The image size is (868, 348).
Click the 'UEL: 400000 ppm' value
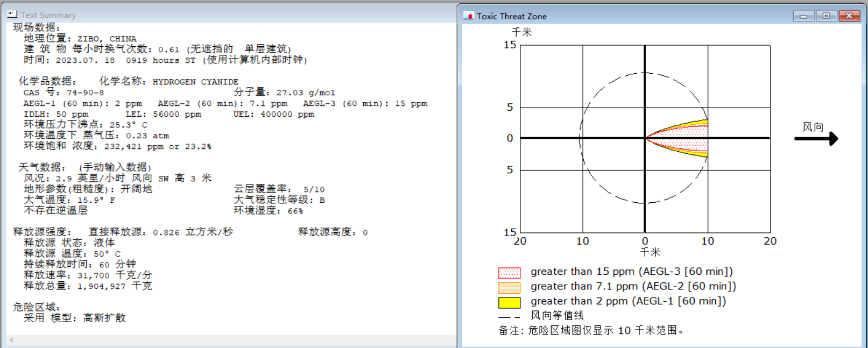(274, 114)
